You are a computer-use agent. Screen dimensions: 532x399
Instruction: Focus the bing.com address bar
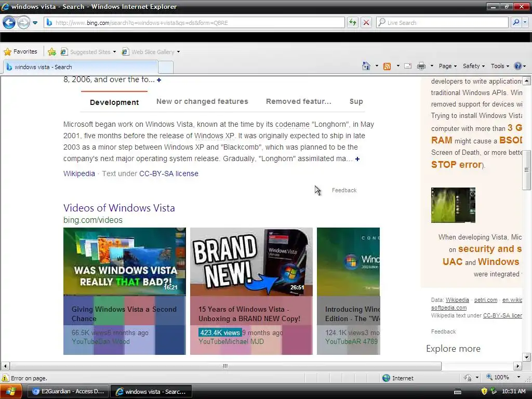tap(194, 23)
